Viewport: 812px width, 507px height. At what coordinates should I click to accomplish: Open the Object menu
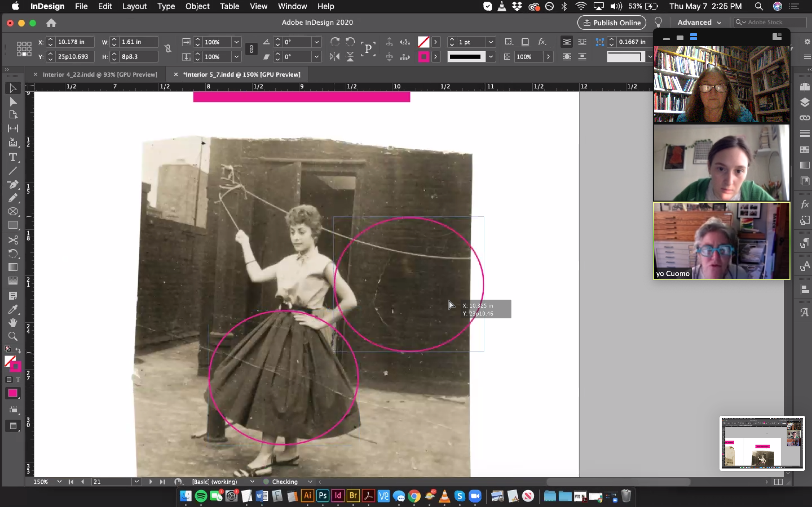pyautogui.click(x=197, y=6)
